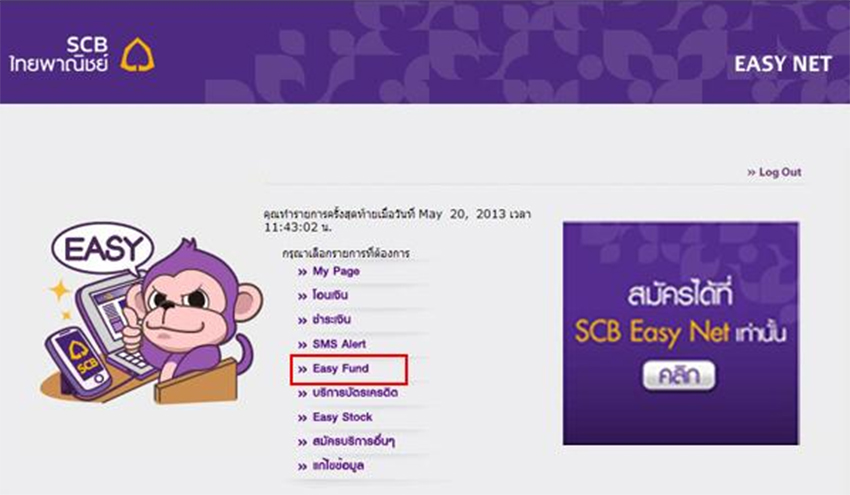This screenshot has width=850, height=495.
Task: Select Easy Fund in the menu
Action: coord(340,369)
